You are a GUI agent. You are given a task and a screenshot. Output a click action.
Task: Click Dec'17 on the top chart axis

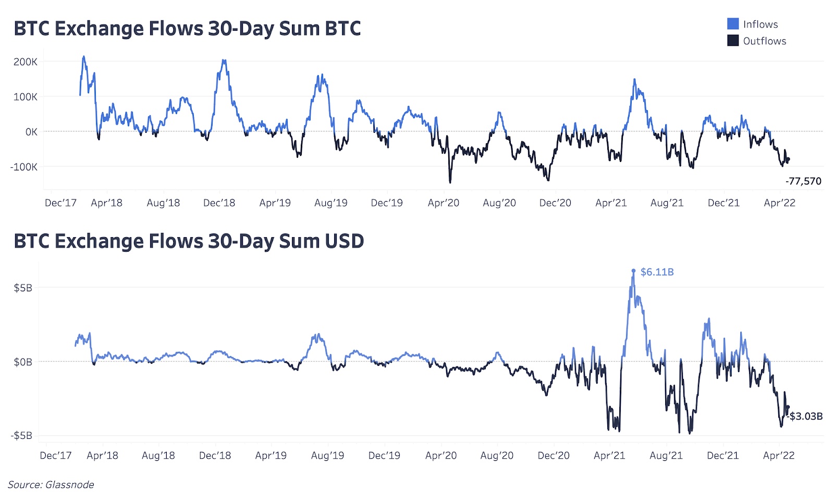[60, 203]
